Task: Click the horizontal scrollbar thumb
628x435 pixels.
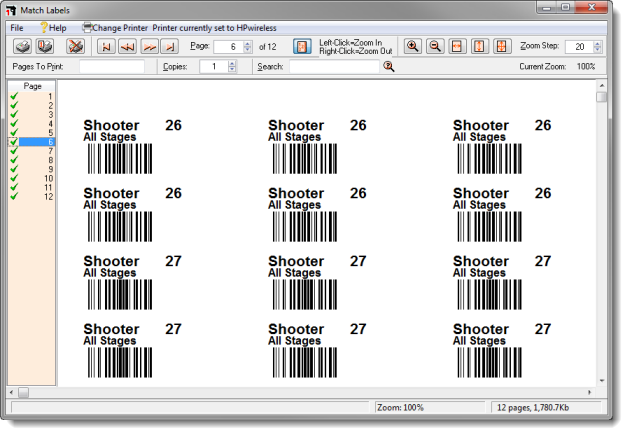Action: pos(23,393)
